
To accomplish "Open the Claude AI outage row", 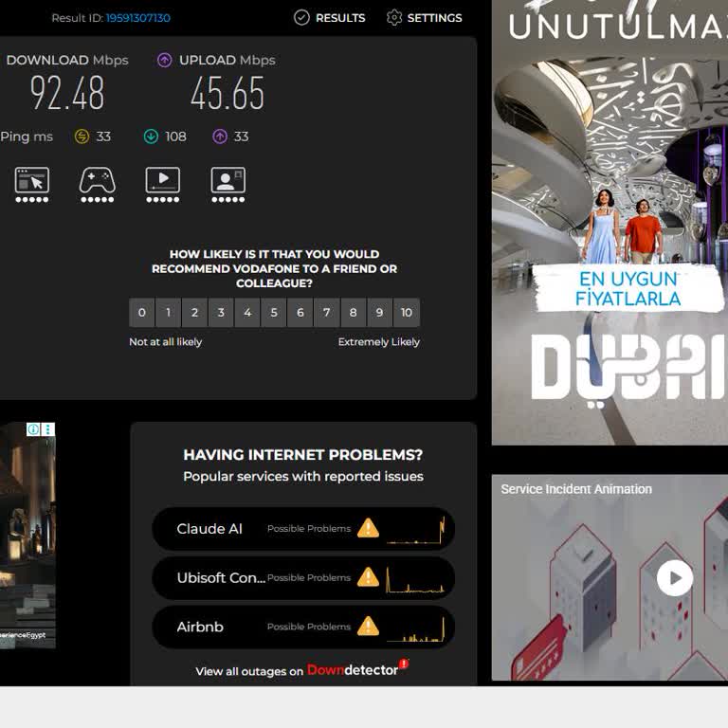I will click(303, 529).
